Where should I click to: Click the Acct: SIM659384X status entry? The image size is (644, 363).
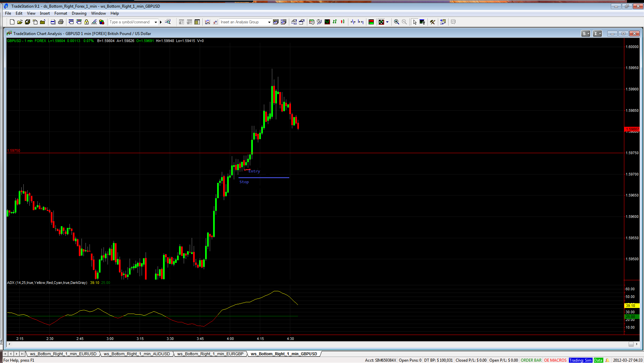tap(380, 360)
